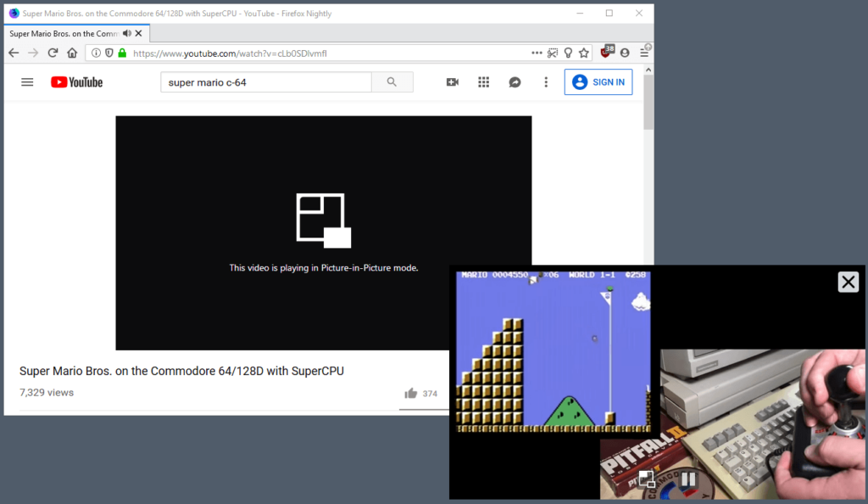The width and height of the screenshot is (868, 504).
Task: Open the create video camera icon
Action: coord(453,82)
